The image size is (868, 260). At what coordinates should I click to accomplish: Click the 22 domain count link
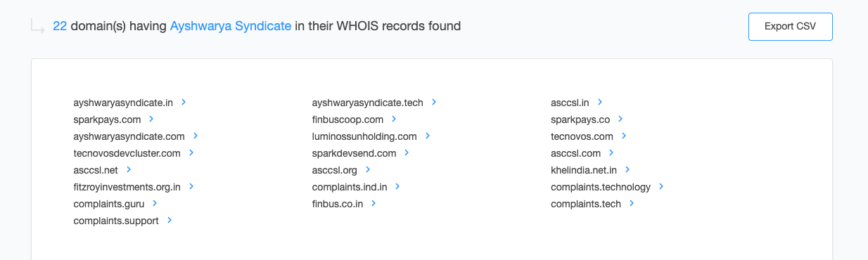point(60,26)
